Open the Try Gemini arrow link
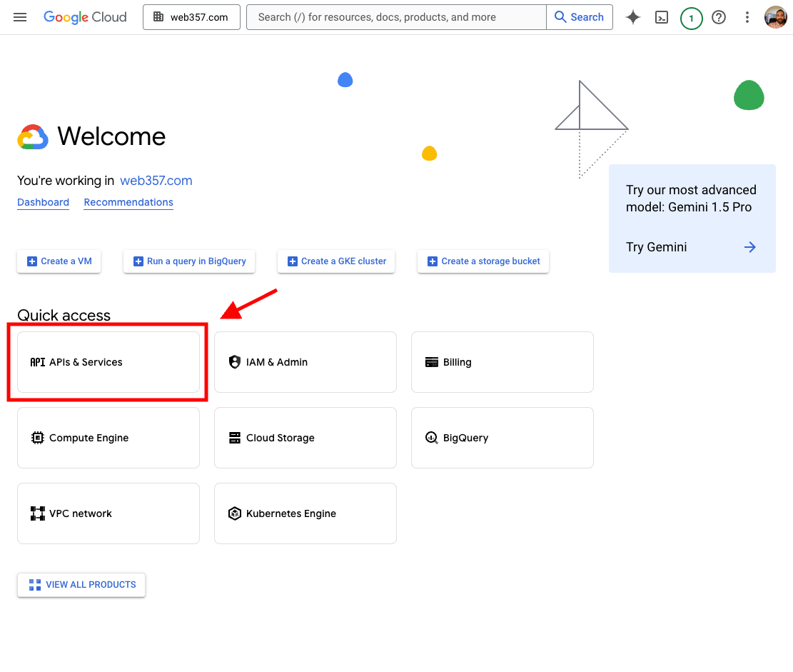793x672 pixels. click(x=750, y=247)
